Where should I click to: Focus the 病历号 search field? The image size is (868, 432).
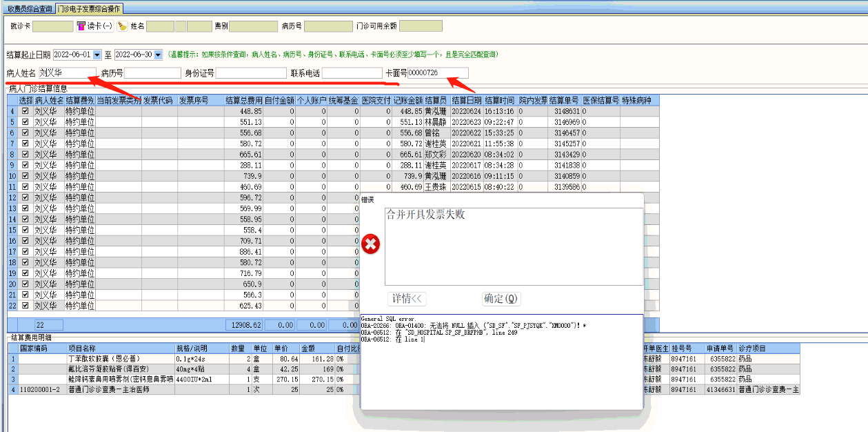152,72
